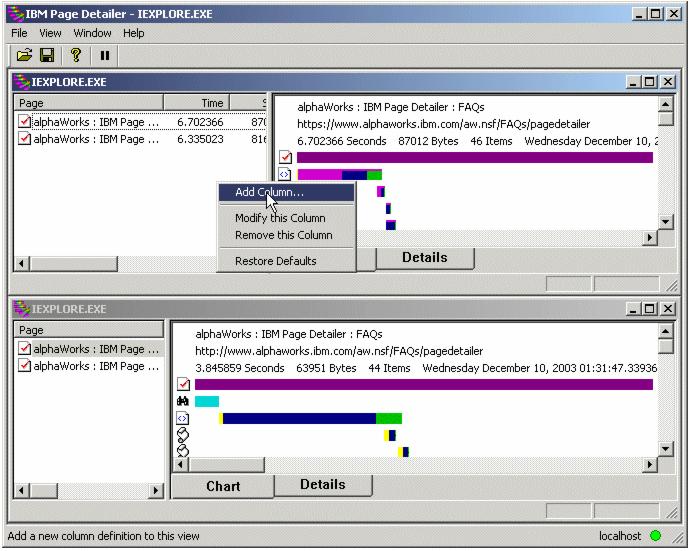This screenshot has height=551, width=690.
Task: Click the lower IEXPLORE.EXE child window icon
Action: [22, 309]
